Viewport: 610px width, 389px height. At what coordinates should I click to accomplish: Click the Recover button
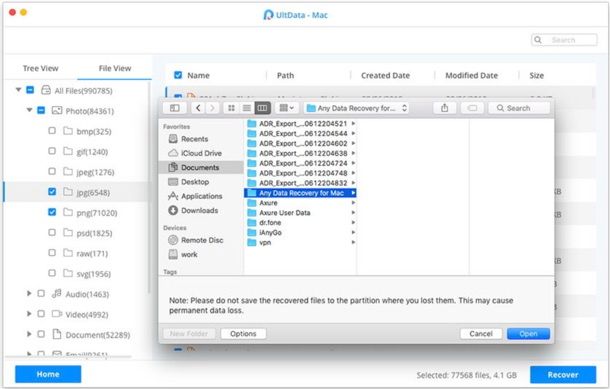point(563,375)
